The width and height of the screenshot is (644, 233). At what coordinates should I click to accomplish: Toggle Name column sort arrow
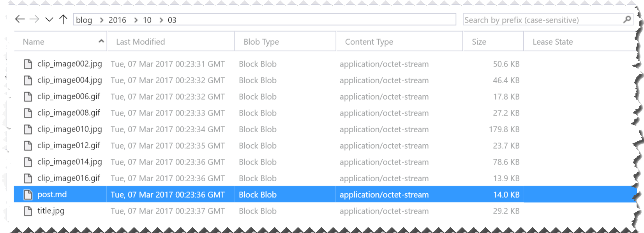click(101, 41)
